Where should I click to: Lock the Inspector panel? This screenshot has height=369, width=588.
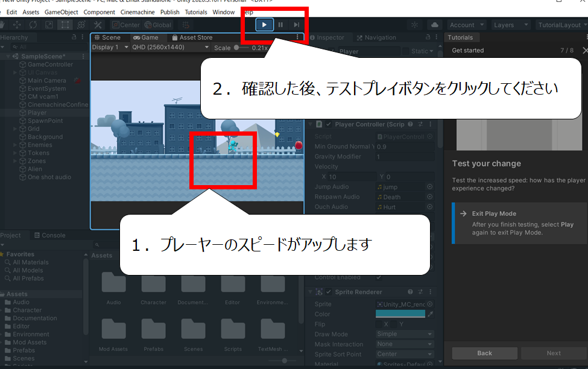coord(428,37)
